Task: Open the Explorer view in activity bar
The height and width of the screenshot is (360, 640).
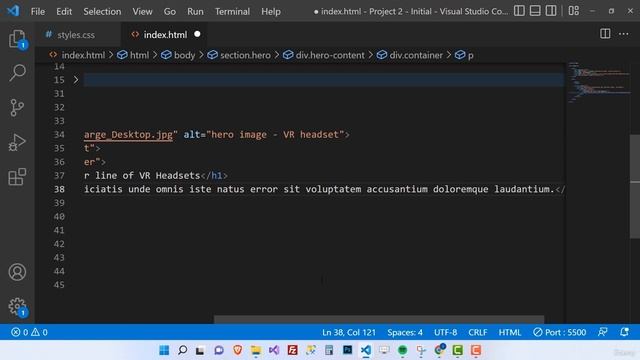Action: tap(17, 39)
